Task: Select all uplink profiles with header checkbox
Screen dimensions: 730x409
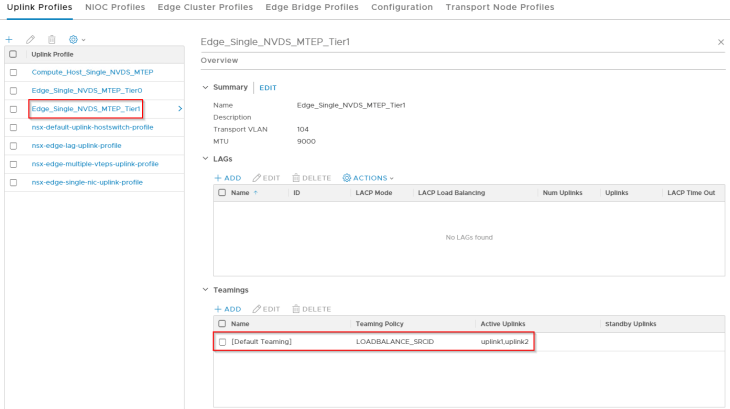Action: click(12, 54)
